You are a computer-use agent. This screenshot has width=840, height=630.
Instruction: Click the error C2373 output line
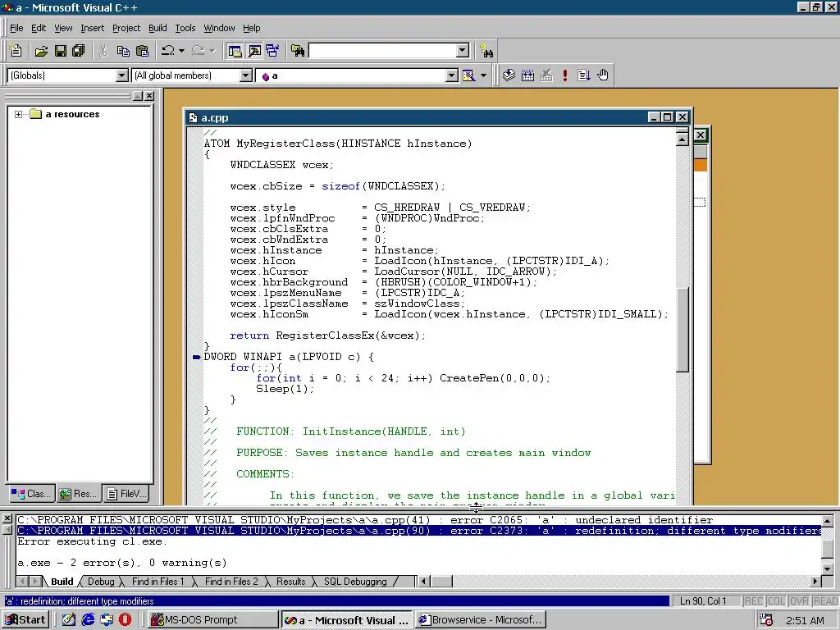[x=419, y=531]
